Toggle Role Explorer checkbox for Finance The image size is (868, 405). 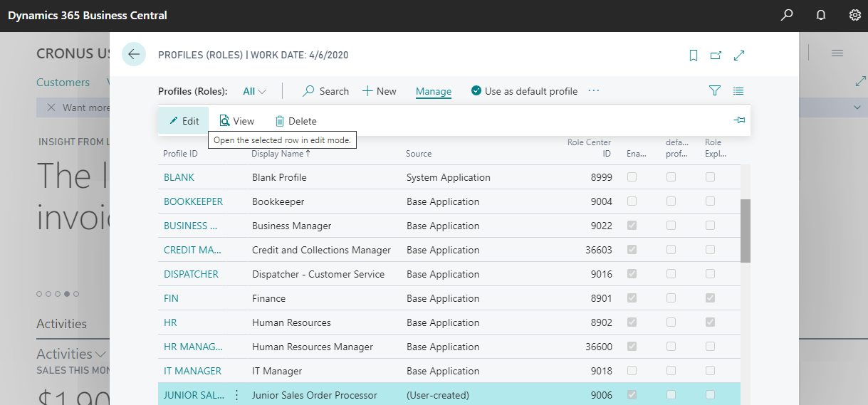click(x=710, y=298)
